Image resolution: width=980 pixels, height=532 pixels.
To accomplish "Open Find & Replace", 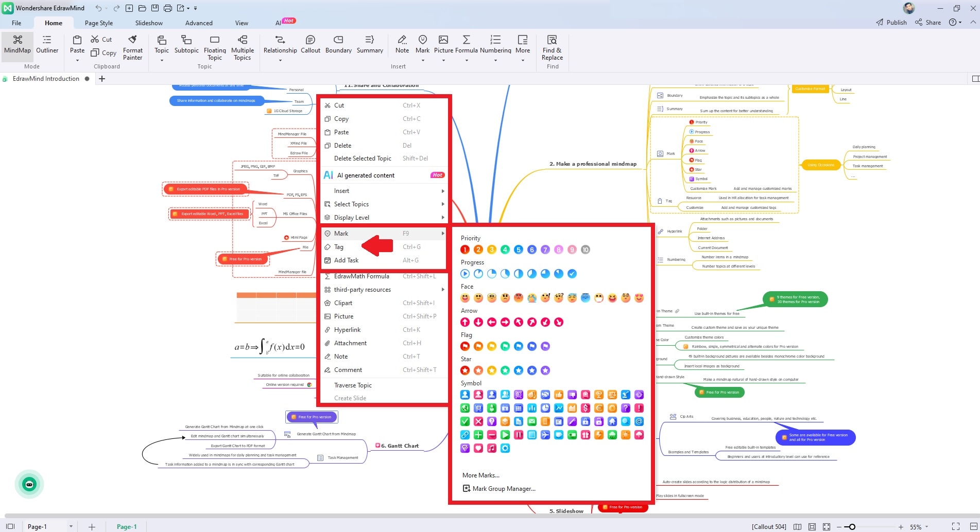I will (552, 47).
